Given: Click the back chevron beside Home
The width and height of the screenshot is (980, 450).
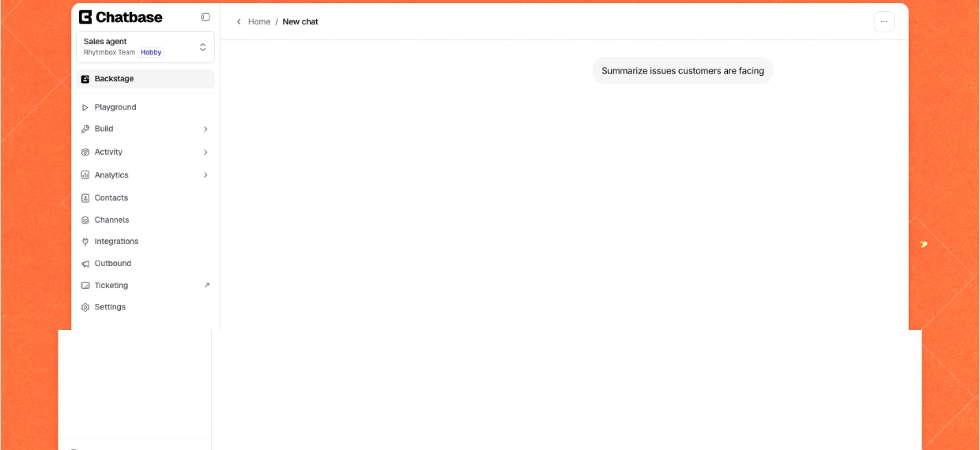Looking at the screenshot, I should [239, 22].
